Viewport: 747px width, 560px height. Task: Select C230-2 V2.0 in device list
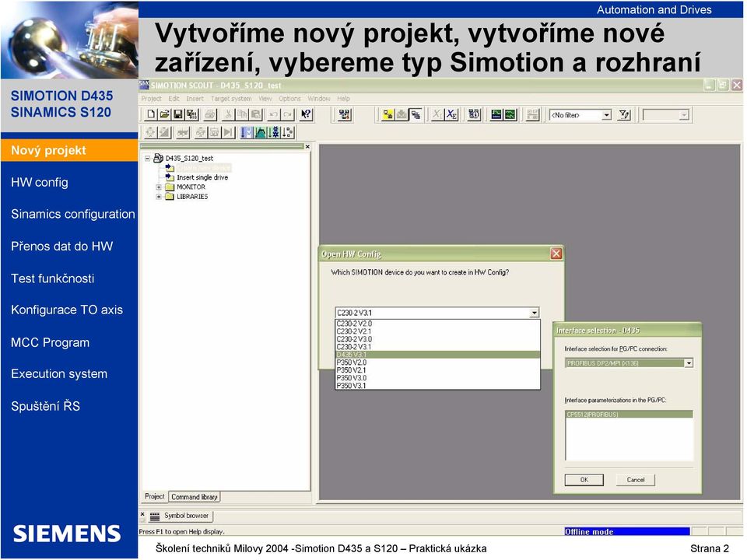pyautogui.click(x=438, y=324)
